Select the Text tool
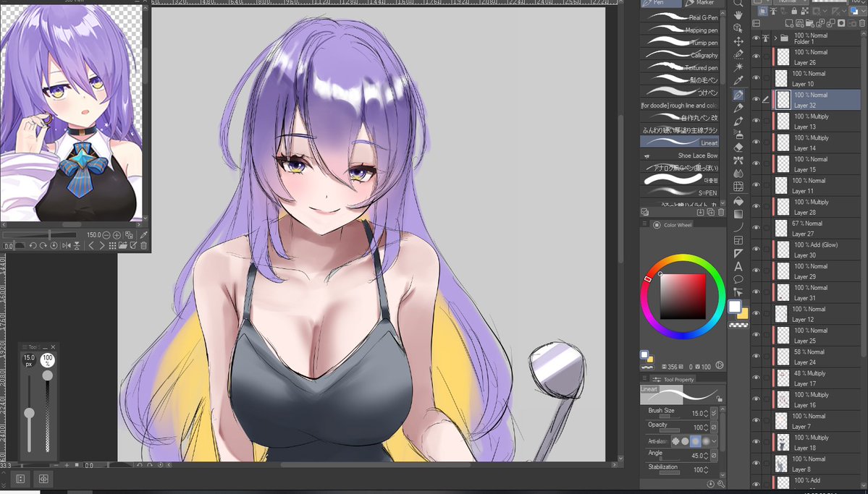The image size is (868, 494). (x=738, y=267)
